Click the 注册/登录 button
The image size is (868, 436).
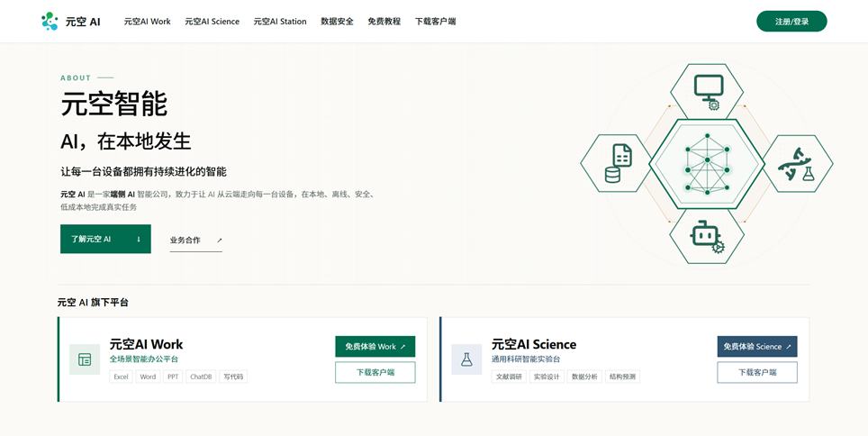click(791, 21)
